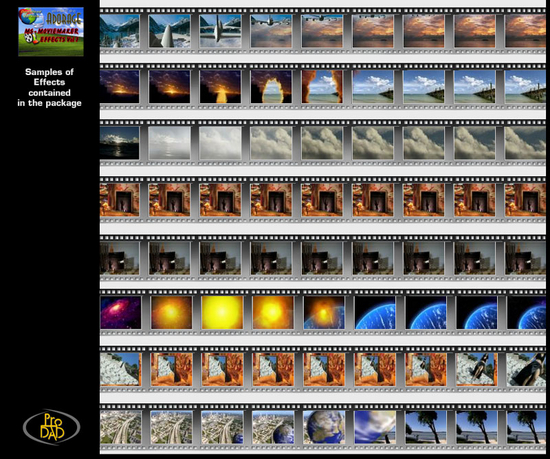The width and height of the screenshot is (550, 459).
Task: Select the airplane tail over mountains frame
Action: [x=169, y=31]
